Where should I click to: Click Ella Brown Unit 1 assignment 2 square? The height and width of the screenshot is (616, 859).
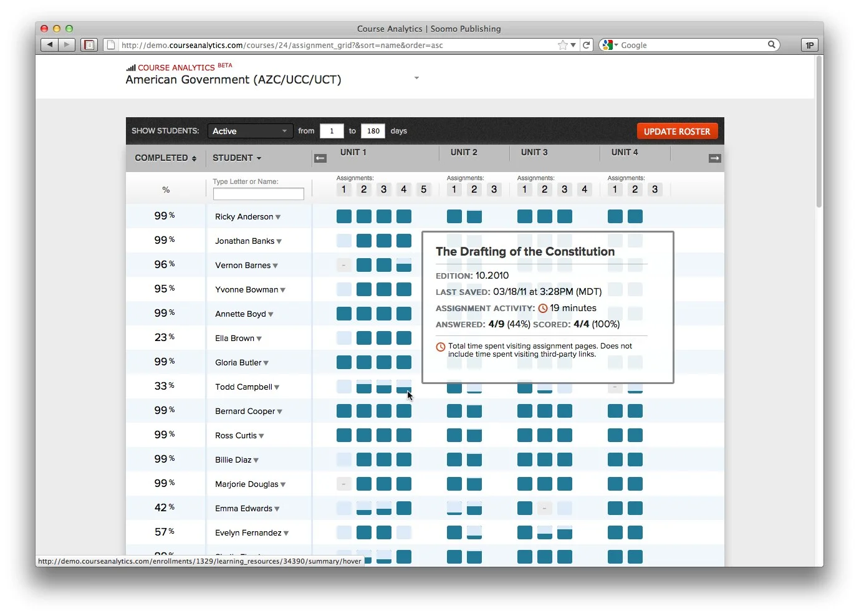(x=364, y=338)
